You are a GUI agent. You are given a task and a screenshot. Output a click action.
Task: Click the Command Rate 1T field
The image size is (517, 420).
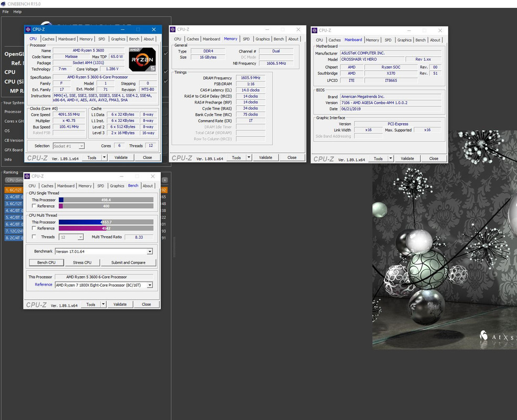(251, 121)
